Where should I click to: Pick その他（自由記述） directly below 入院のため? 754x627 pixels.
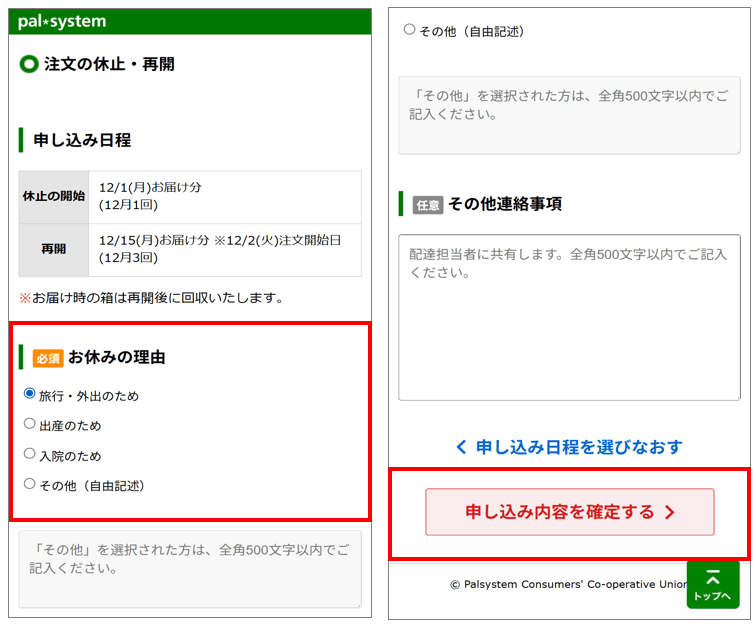pyautogui.click(x=30, y=484)
